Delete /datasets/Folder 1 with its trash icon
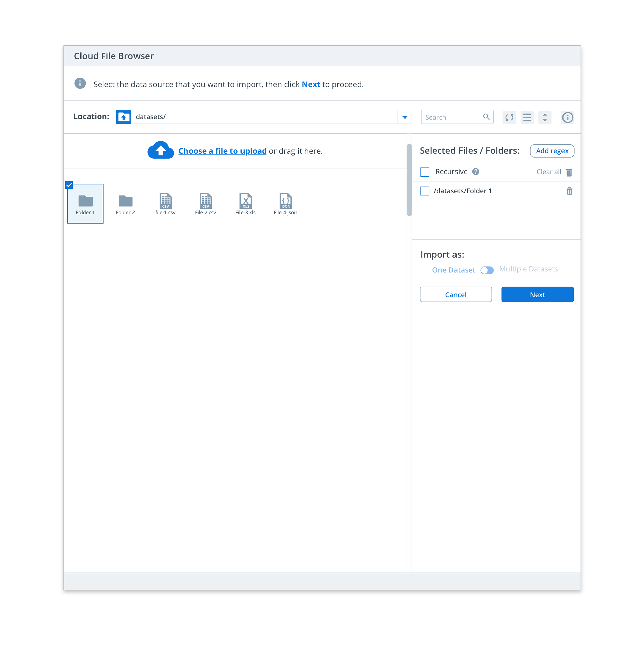Screen dimensions: 644x653 (x=569, y=191)
